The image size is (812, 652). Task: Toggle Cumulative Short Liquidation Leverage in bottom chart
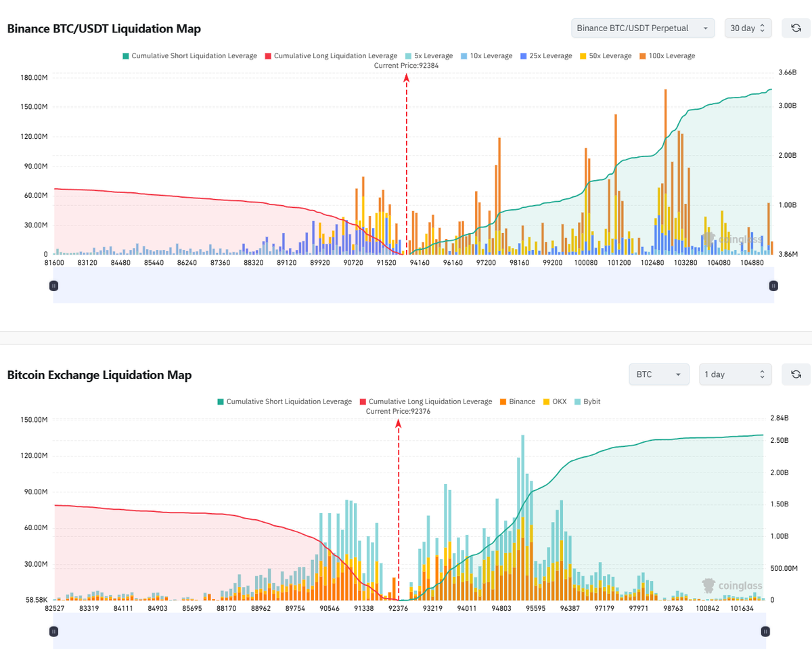[x=284, y=401]
